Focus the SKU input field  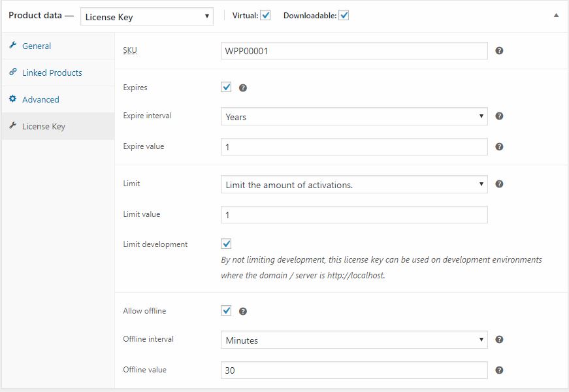click(354, 51)
